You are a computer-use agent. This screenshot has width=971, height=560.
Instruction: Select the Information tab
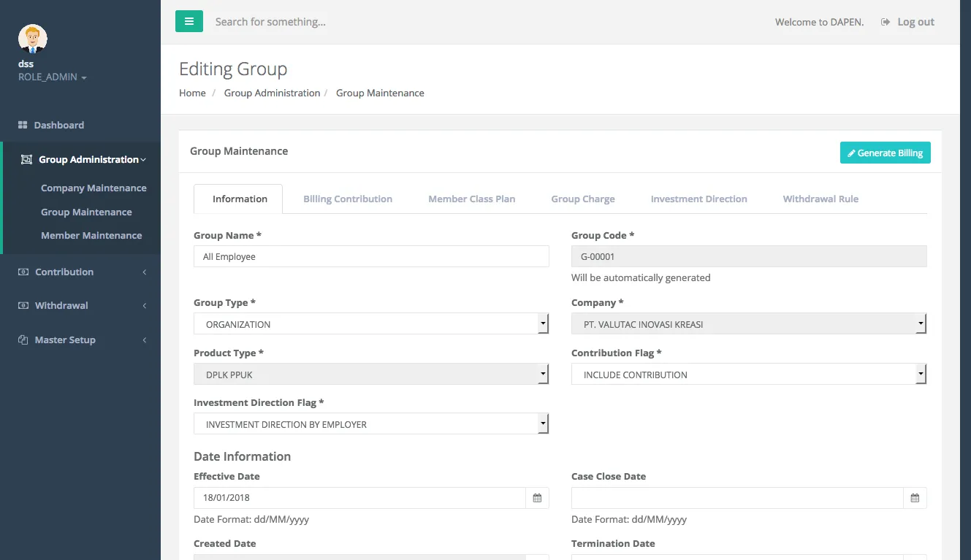(x=240, y=199)
